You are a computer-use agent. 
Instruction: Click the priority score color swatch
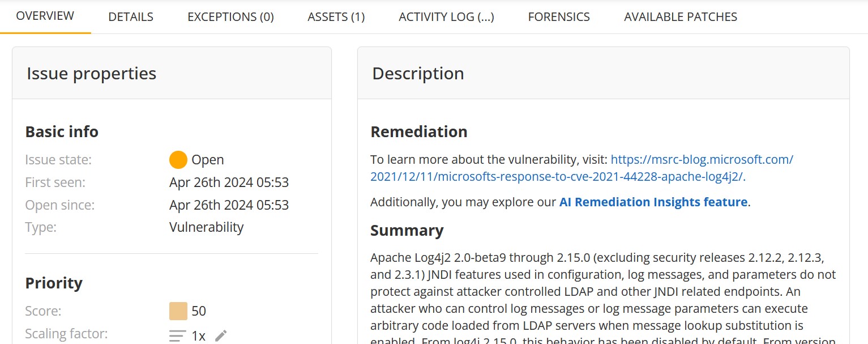tap(178, 311)
